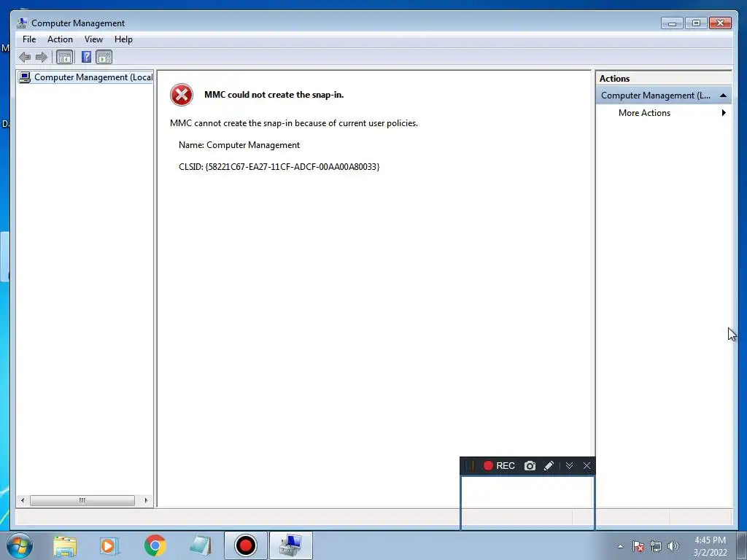747x560 pixels.
Task: Click 'MMC could not create the snap-in.' heading
Action: tap(274, 95)
